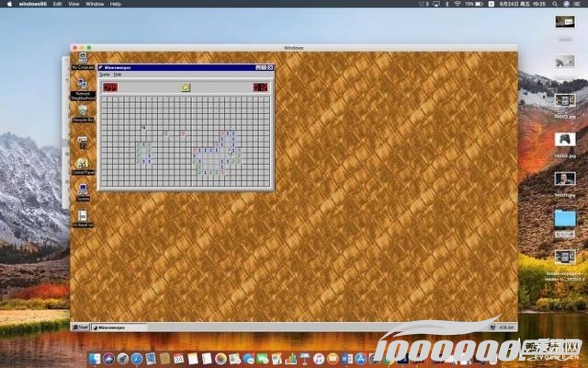The image size is (588, 368).
Task: Click the battery status indicator
Action: click(x=474, y=4)
